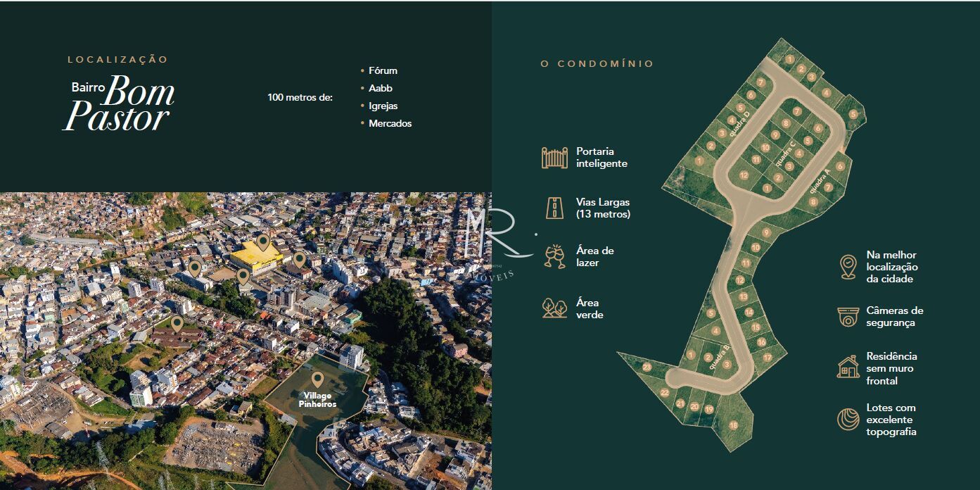
Task: Select the 'Mercados' list item
Action: 390,123
